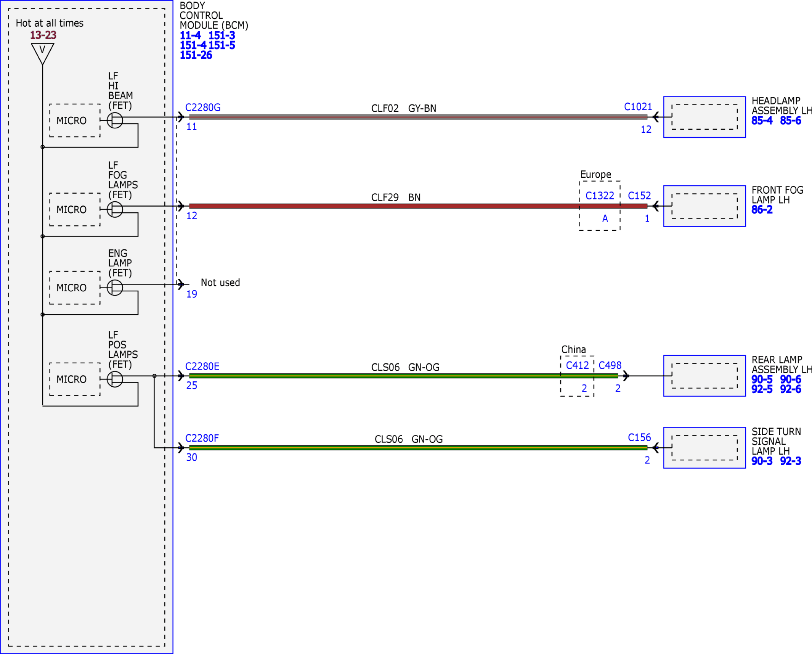Select the LF POS LAMPS FET symbol
The width and height of the screenshot is (812, 654).
(x=115, y=379)
